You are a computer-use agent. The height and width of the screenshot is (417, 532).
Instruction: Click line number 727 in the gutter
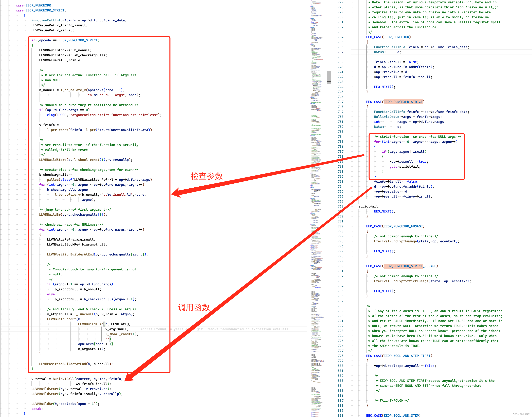(x=340, y=2)
